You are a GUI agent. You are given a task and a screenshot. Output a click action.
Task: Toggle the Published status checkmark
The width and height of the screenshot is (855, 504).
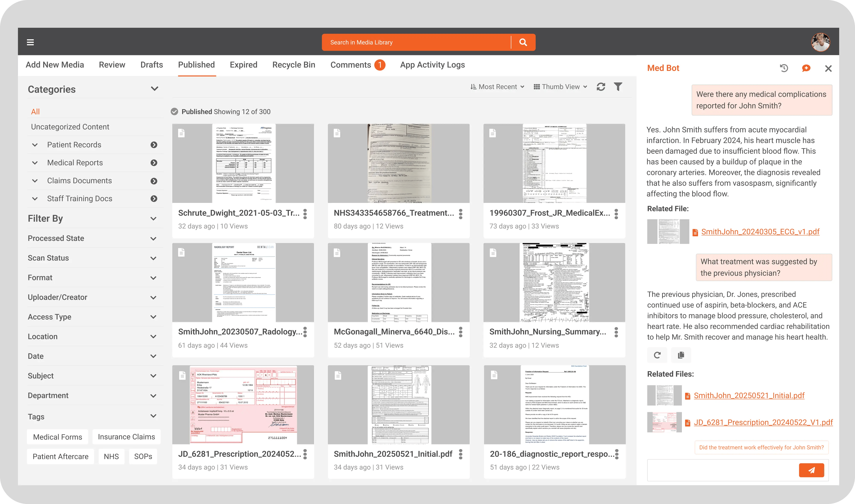coord(174,112)
